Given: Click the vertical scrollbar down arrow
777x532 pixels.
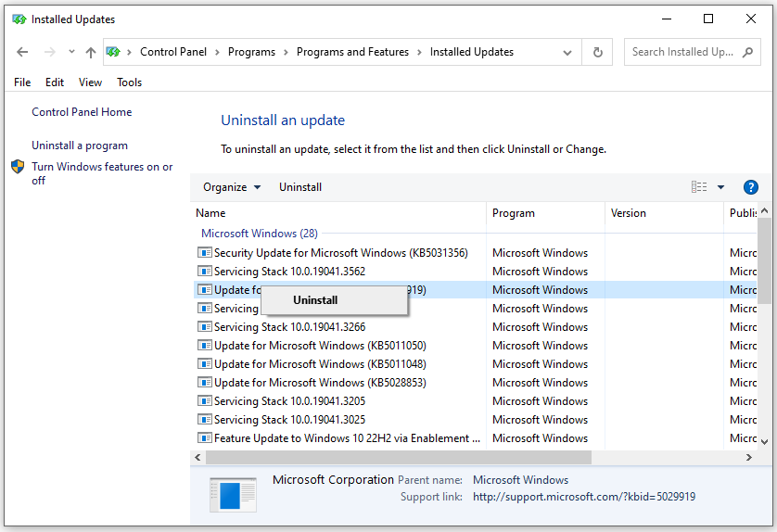Looking at the screenshot, I should click(764, 441).
